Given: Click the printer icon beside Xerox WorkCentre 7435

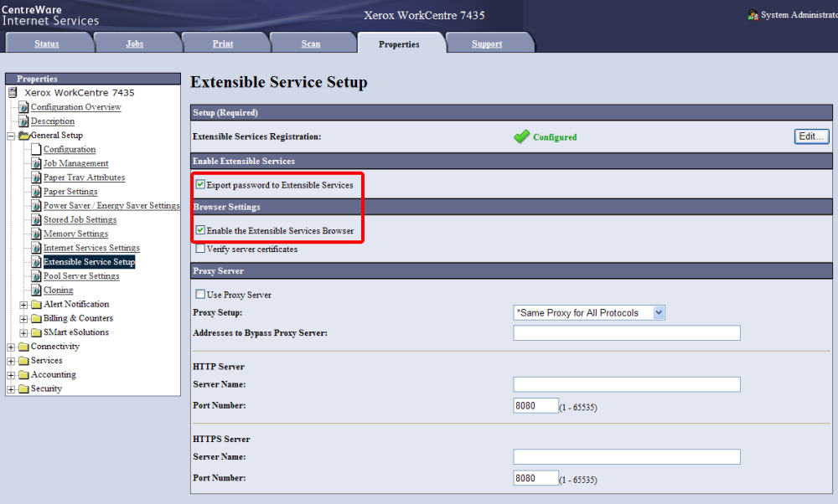Looking at the screenshot, I should [x=13, y=93].
